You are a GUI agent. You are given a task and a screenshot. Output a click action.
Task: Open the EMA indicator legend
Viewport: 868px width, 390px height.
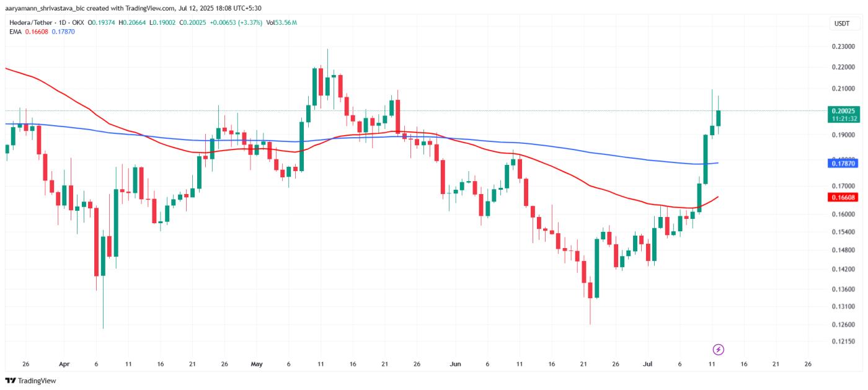pyautogui.click(x=15, y=31)
